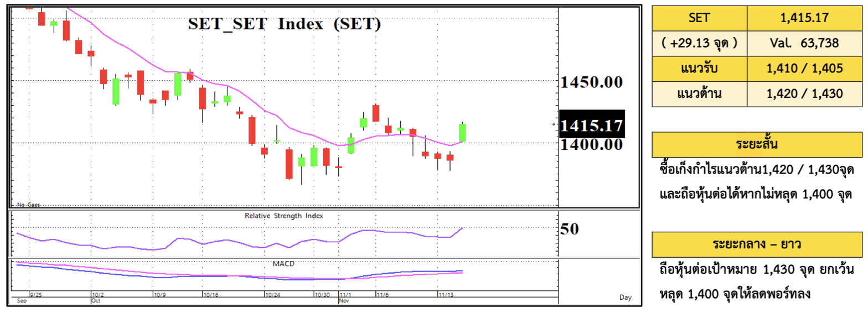
Task: Select the RSI level label "50"
Action: (570, 228)
